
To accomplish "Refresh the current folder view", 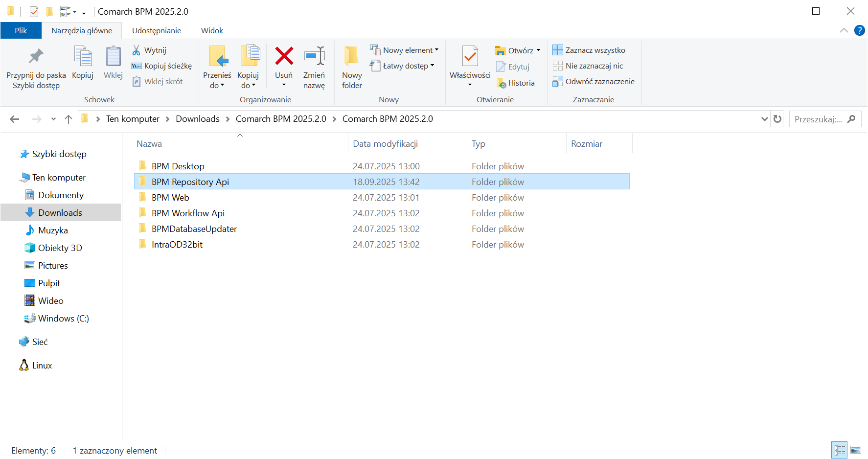I will tap(777, 119).
